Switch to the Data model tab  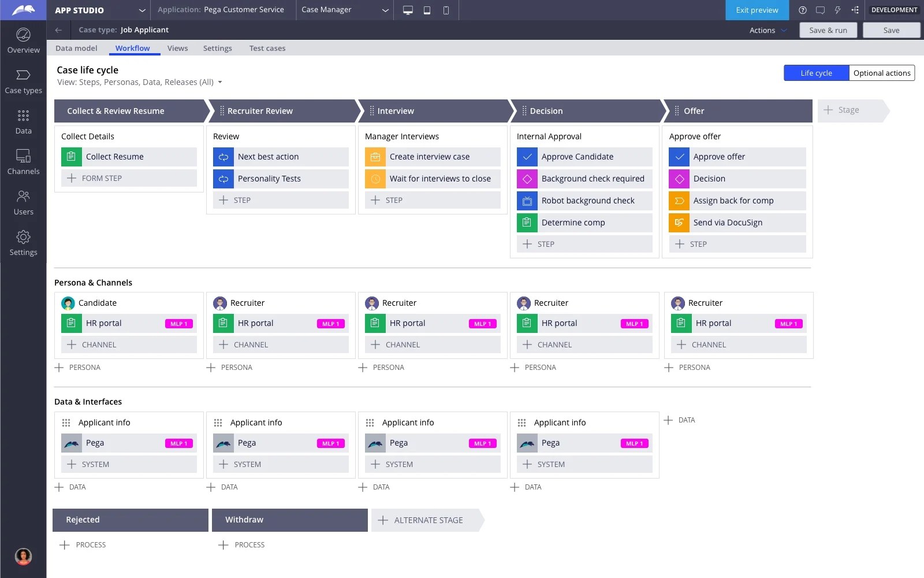[x=76, y=48]
